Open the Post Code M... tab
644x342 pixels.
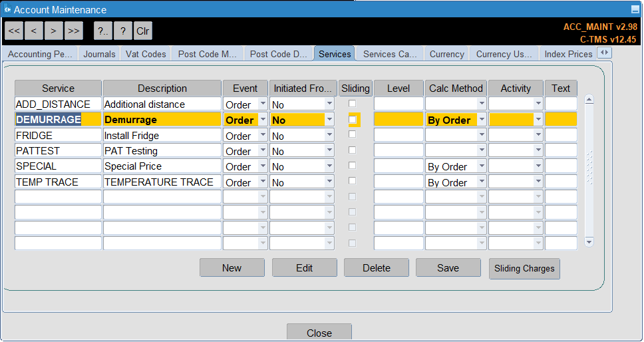(208, 54)
